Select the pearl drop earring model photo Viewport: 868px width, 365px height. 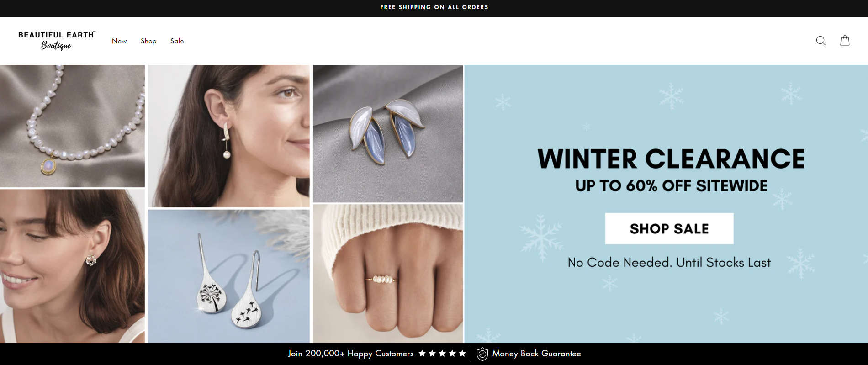pyautogui.click(x=229, y=136)
